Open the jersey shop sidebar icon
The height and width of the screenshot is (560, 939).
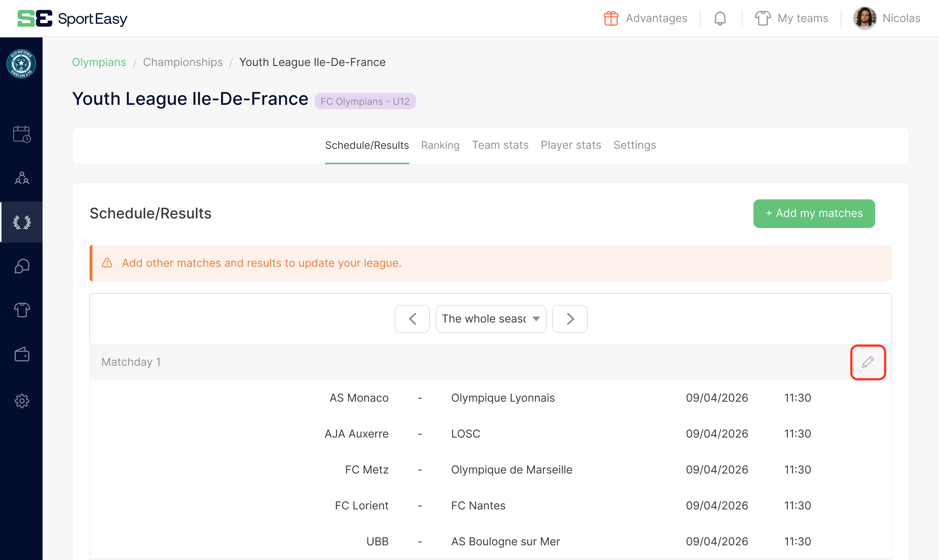tap(22, 310)
